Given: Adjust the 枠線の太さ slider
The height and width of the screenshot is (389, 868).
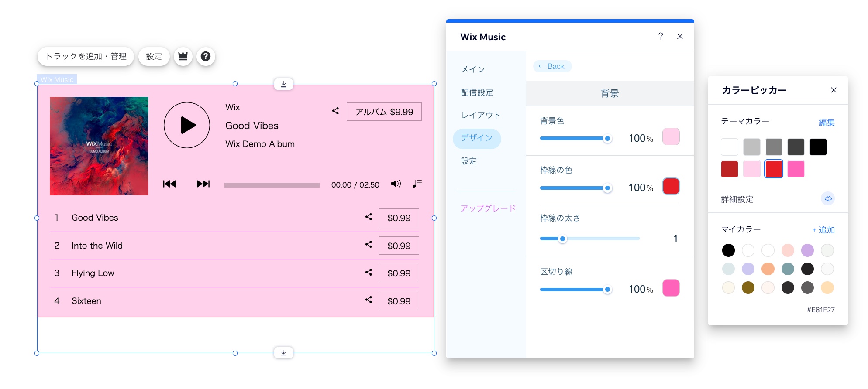Looking at the screenshot, I should (x=590, y=239).
